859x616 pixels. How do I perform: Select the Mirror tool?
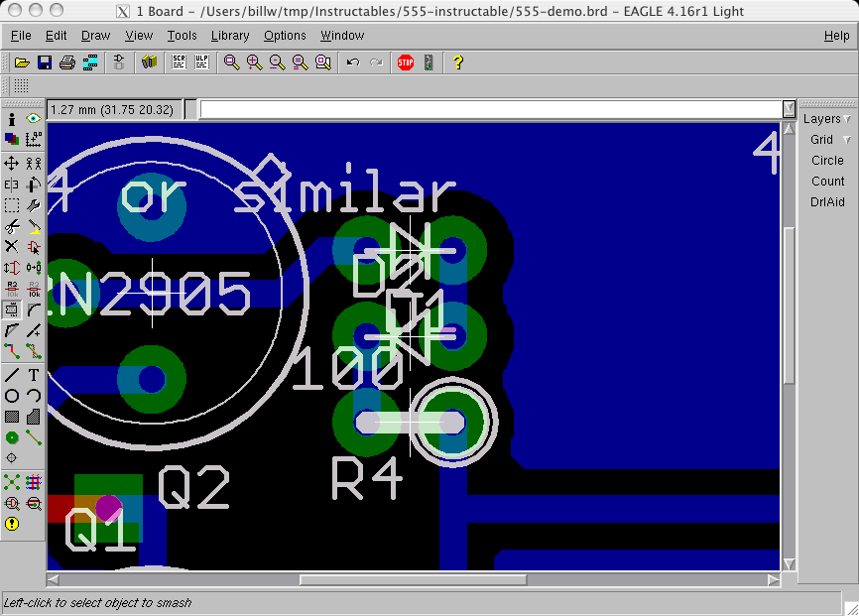pos(12,185)
